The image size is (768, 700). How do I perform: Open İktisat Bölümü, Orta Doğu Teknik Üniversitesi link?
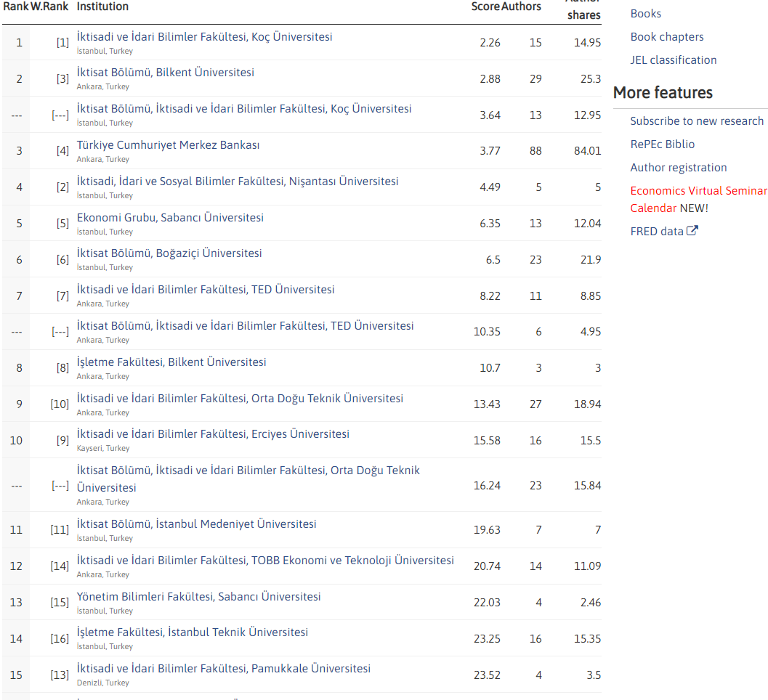coord(248,479)
